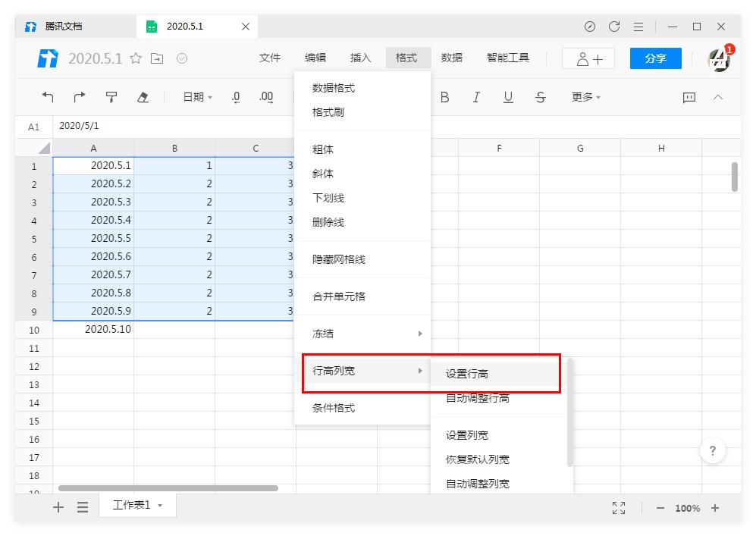Open the 日期 number format dropdown
The image size is (756, 536).
click(x=196, y=97)
